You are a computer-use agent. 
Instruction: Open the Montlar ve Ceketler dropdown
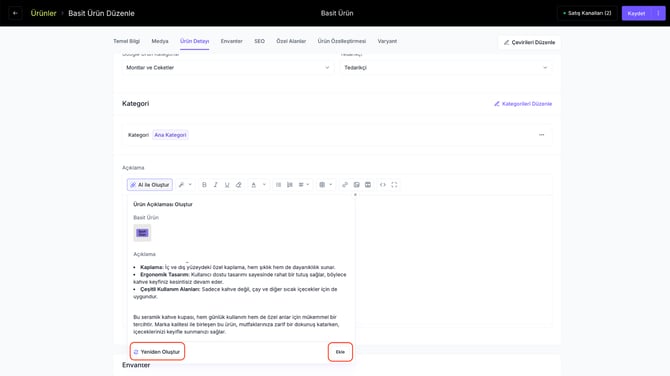pyautogui.click(x=227, y=68)
